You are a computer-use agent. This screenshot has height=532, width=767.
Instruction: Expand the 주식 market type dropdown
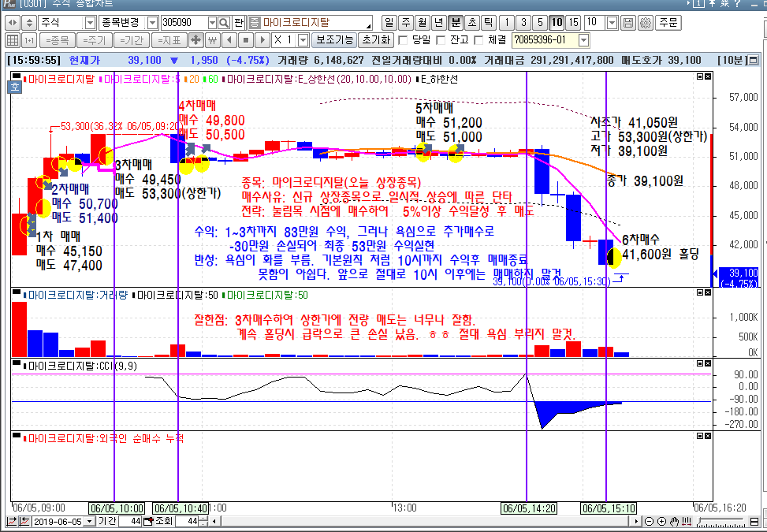pyautogui.click(x=91, y=23)
